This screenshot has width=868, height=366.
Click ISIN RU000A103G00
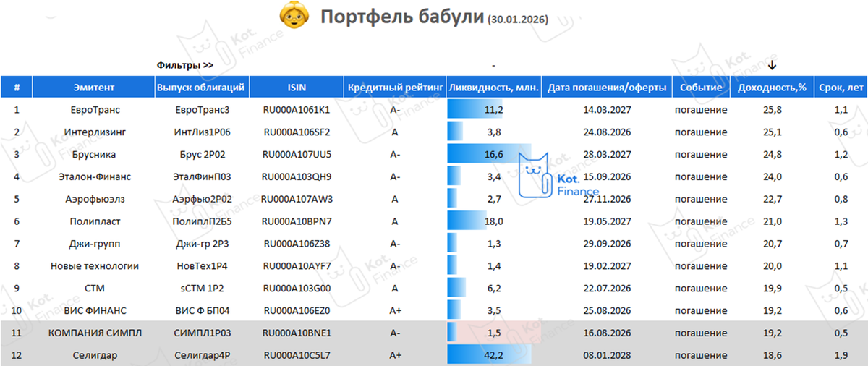[297, 288]
